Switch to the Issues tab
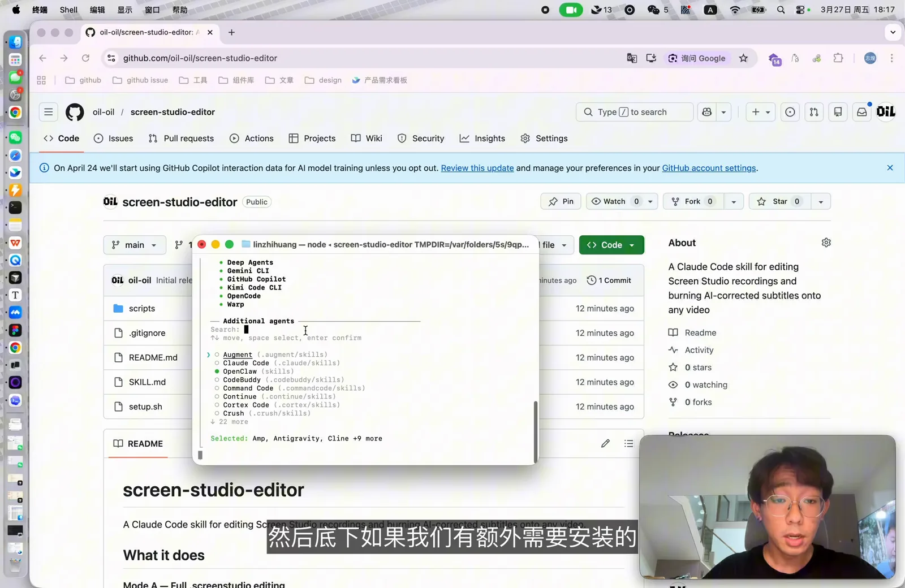The image size is (905, 588). pyautogui.click(x=114, y=139)
